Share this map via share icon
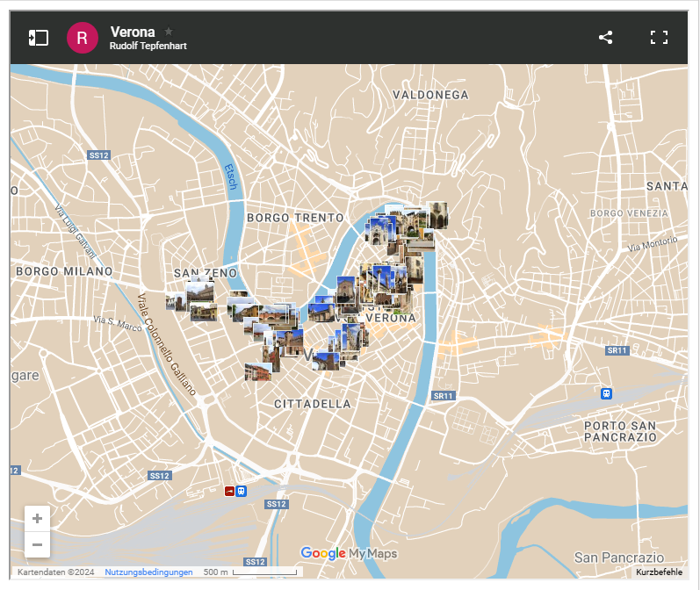Screen dimensions: 700x590 point(605,38)
